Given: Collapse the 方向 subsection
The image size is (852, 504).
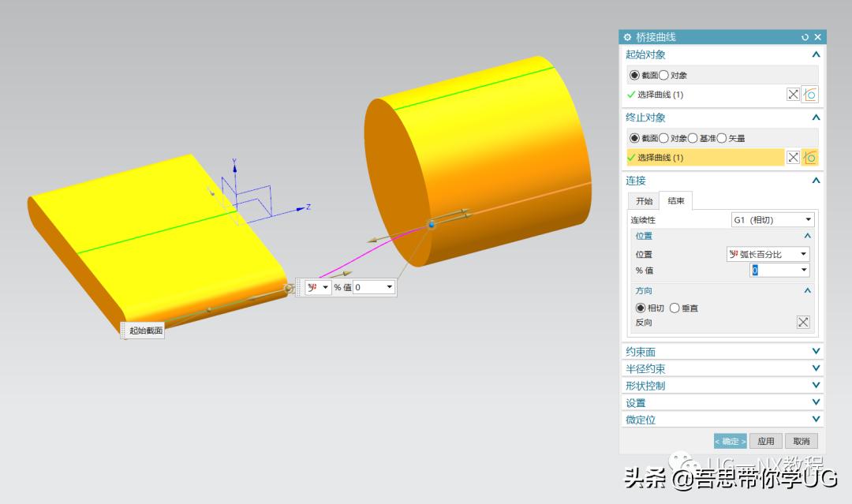Looking at the screenshot, I should click(x=808, y=290).
